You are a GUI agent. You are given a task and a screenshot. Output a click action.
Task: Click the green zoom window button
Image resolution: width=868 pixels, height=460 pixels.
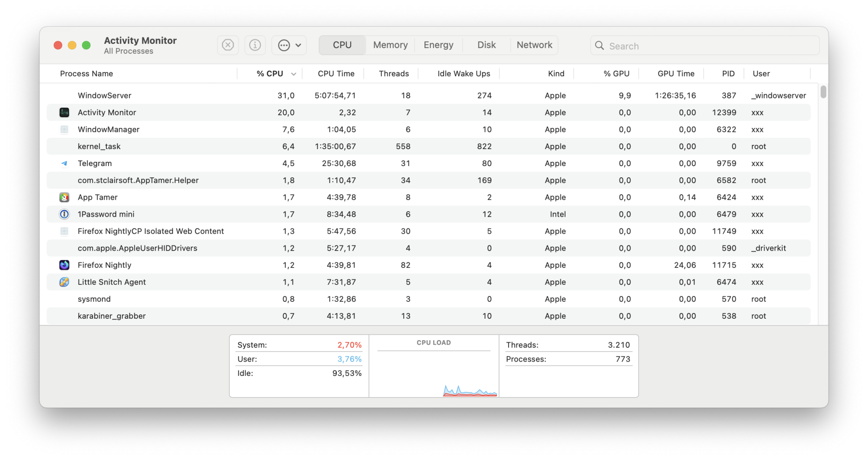(86, 45)
